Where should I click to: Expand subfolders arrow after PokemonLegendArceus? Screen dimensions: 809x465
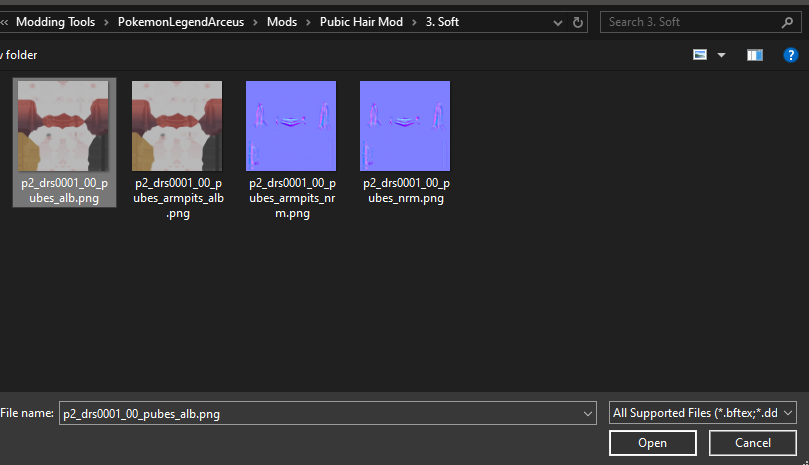pyautogui.click(x=255, y=22)
